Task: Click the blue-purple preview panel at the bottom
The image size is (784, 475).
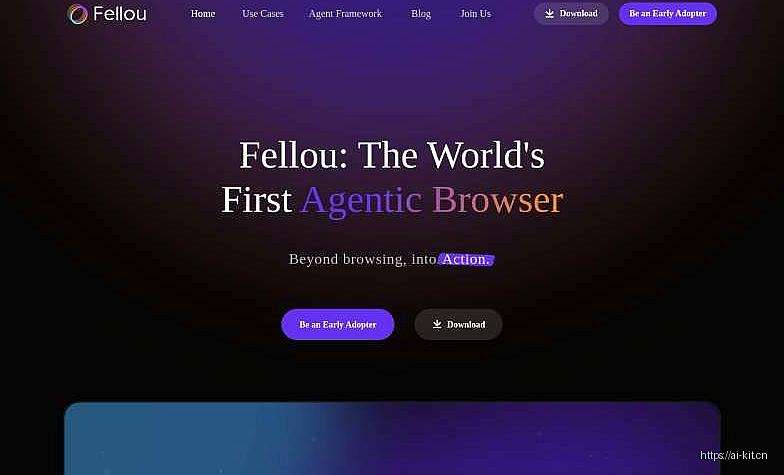Action: tap(392, 438)
